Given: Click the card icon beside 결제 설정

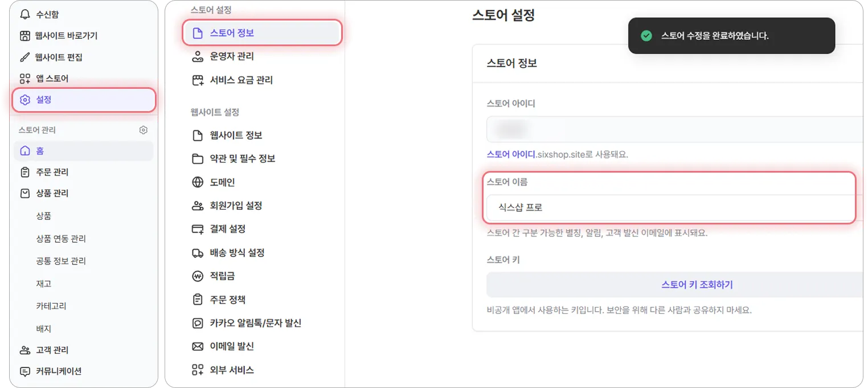Looking at the screenshot, I should (198, 229).
